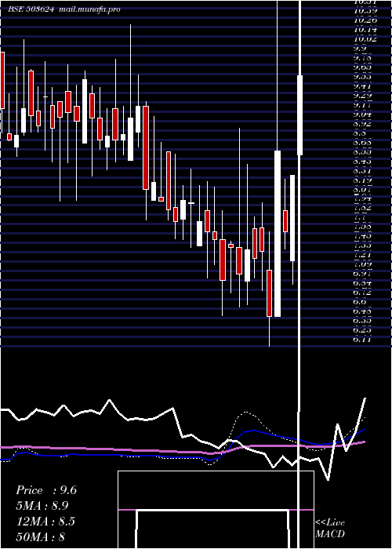The image size is (392, 549).
Task: Click the '5MA : 8.9' value
Action: [42, 506]
